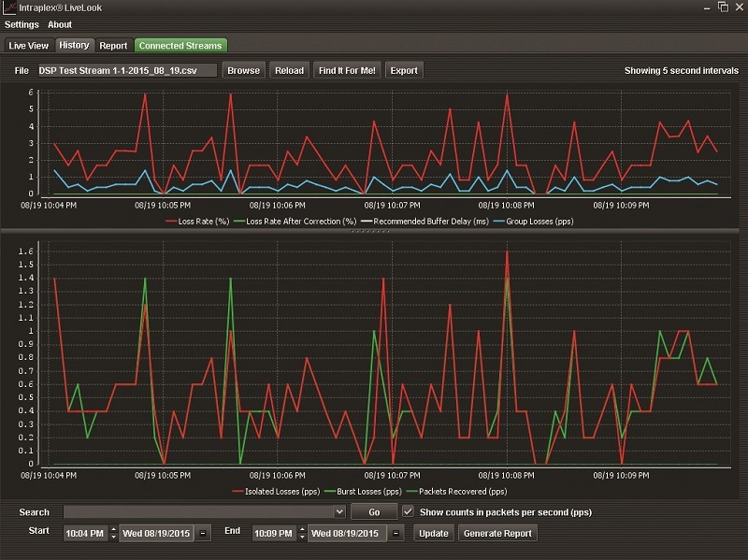Switch to the Connected Streams tab
Image resolution: width=748 pixels, height=560 pixels.
point(180,45)
